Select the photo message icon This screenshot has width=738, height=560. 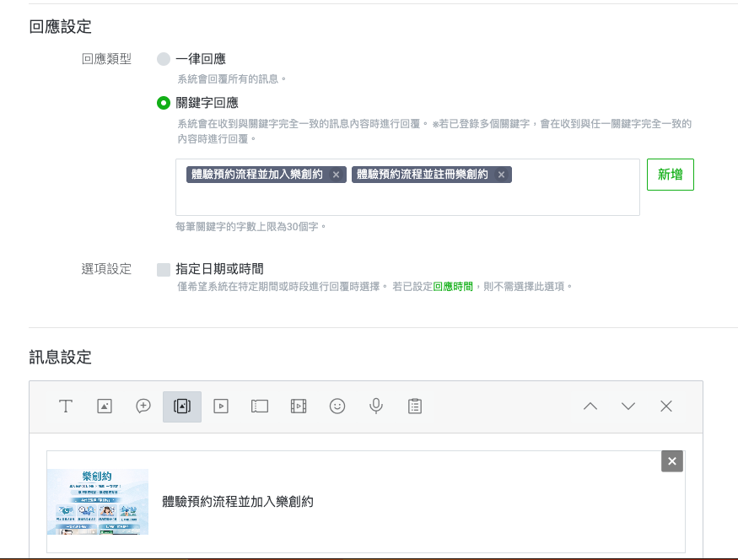tap(105, 406)
